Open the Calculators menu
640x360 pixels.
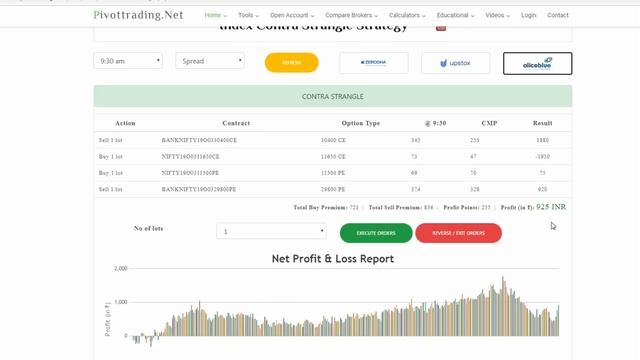tap(407, 15)
